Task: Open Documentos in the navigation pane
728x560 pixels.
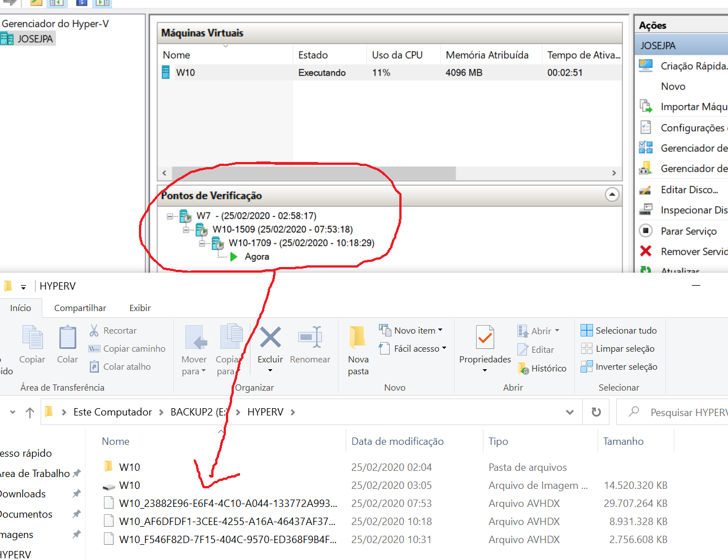Action: [26, 514]
